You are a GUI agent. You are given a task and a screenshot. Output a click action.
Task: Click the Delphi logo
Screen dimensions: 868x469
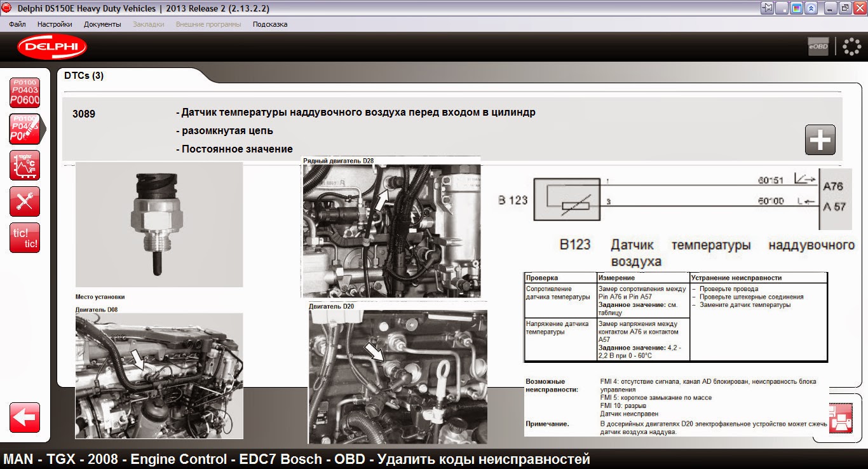point(52,47)
